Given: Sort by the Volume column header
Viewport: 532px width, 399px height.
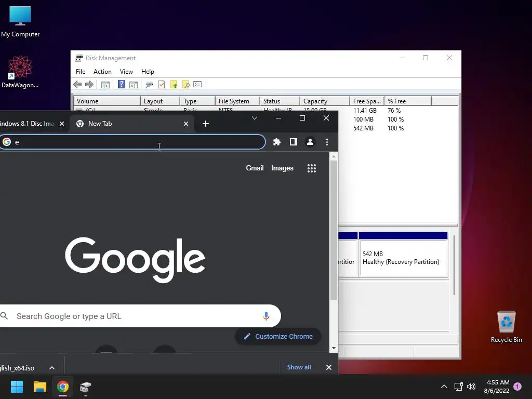Looking at the screenshot, I should (107, 101).
